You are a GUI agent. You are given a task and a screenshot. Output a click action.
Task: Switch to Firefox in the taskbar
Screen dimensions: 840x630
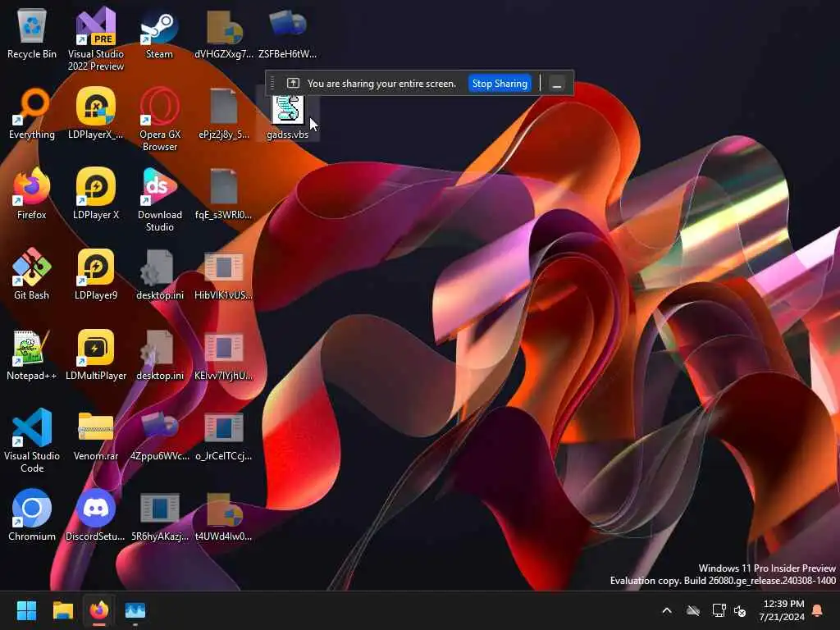click(99, 610)
